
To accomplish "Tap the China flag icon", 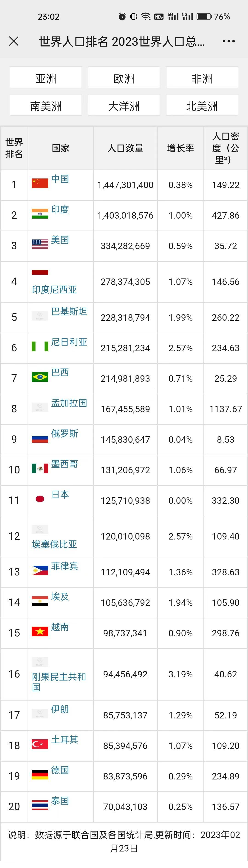I will tap(40, 183).
